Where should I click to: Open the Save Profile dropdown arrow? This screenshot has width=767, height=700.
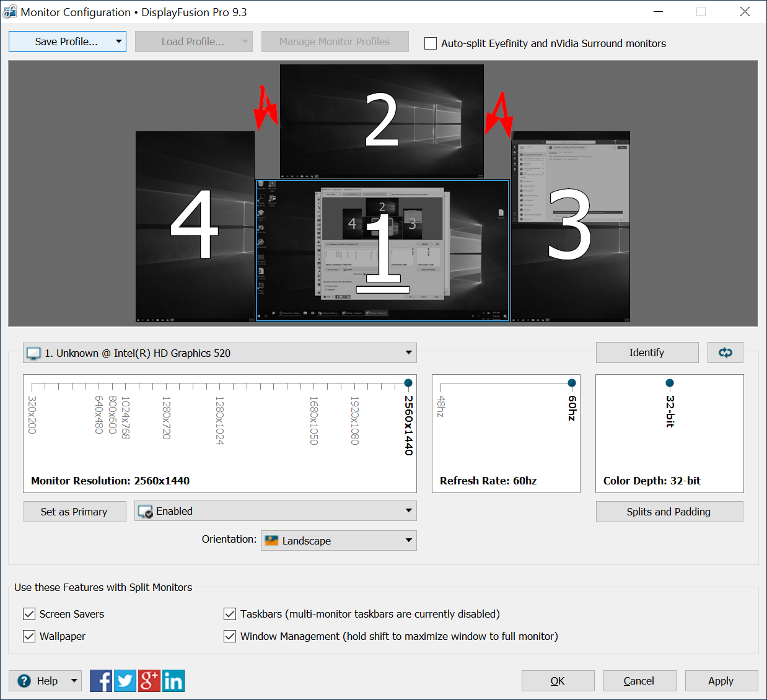[x=118, y=42]
